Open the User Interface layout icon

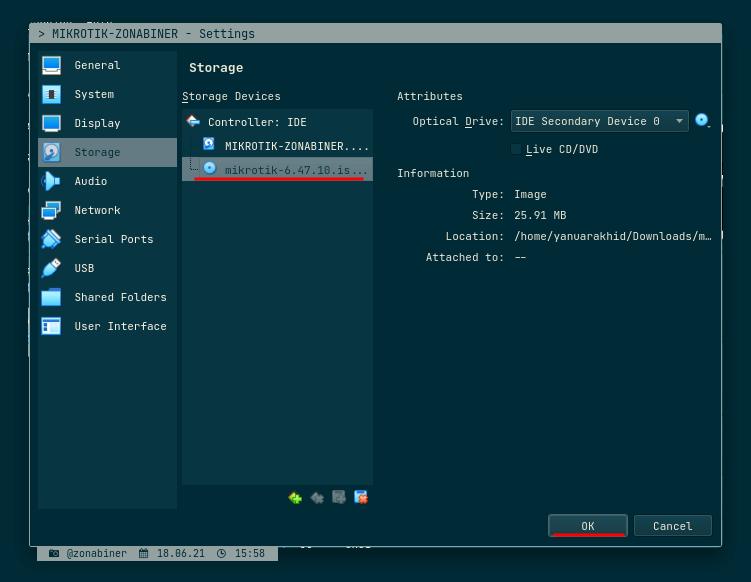tap(51, 326)
